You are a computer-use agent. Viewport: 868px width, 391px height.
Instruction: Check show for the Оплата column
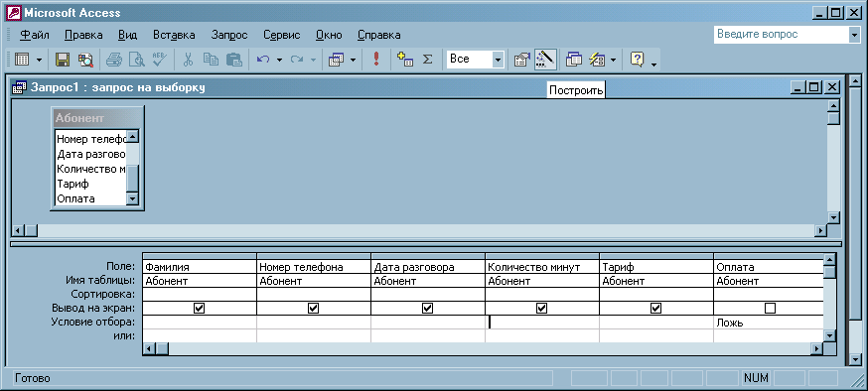pyautogui.click(x=770, y=308)
